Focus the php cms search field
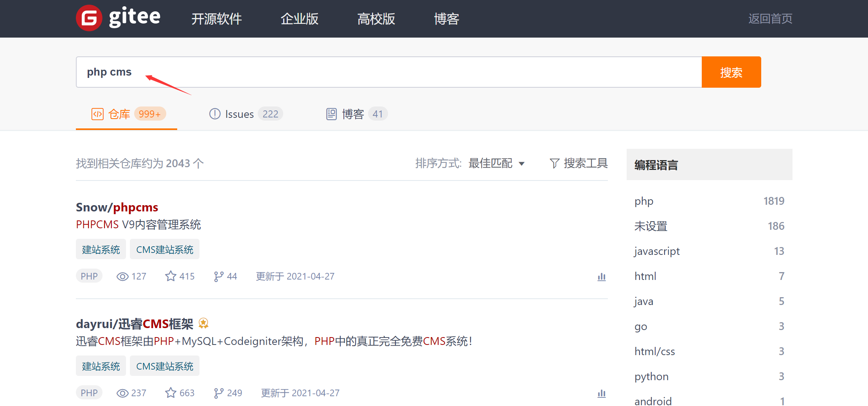868x406 pixels. click(389, 72)
